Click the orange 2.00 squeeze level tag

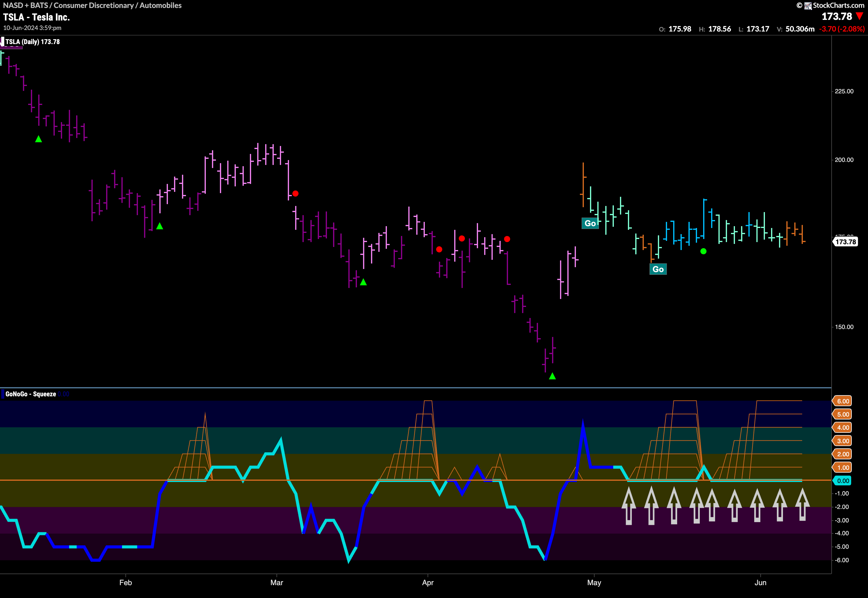click(842, 454)
